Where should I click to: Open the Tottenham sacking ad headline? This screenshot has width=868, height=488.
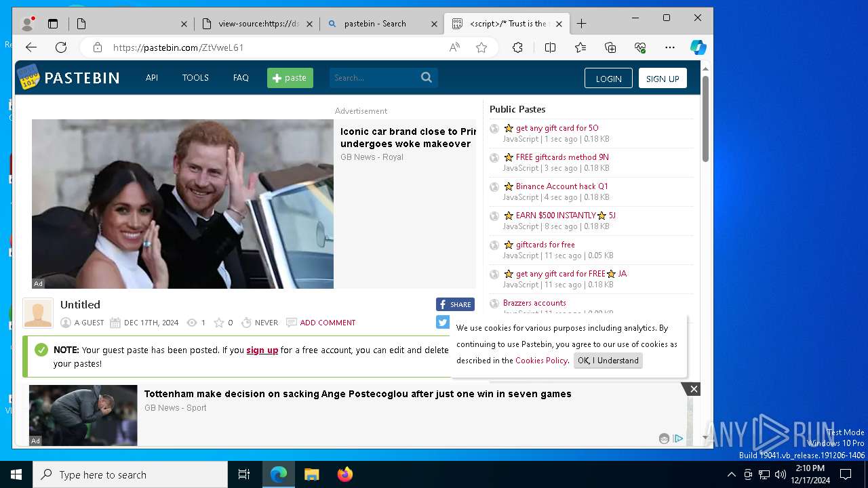(x=357, y=394)
